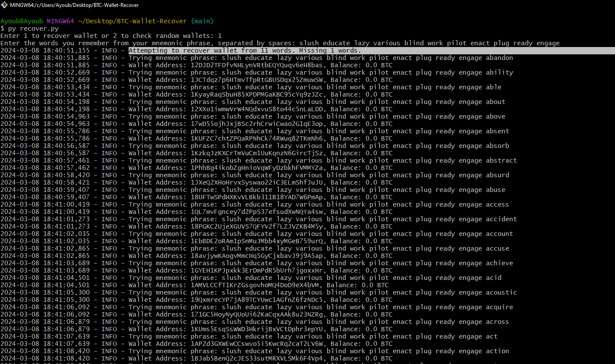The width and height of the screenshot is (615, 364).
Task: Click the final word 'able' of its mnemonic line
Action: (494, 87)
